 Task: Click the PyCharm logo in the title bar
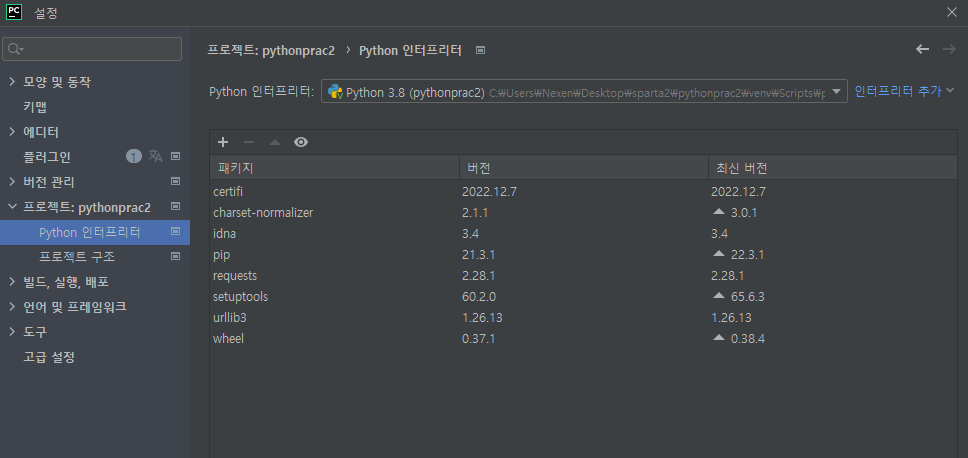(14, 12)
